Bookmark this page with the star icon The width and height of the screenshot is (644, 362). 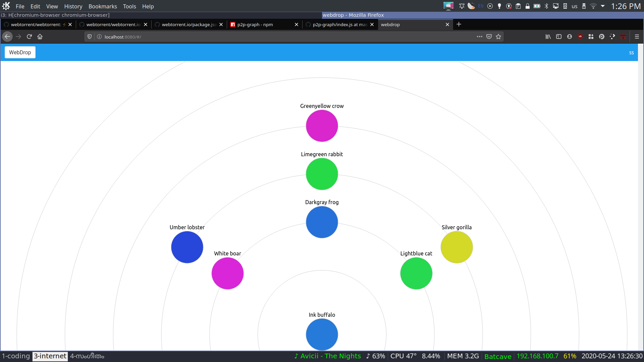(498, 37)
